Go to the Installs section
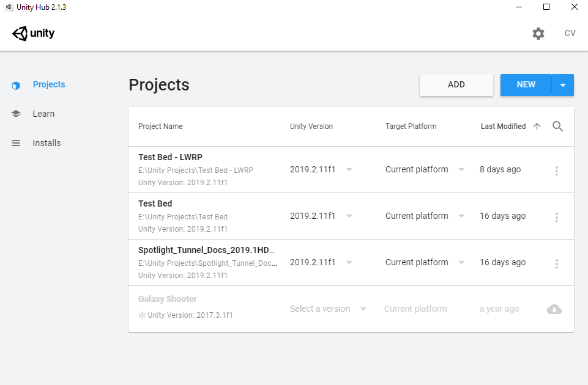588x385 pixels. (x=47, y=143)
